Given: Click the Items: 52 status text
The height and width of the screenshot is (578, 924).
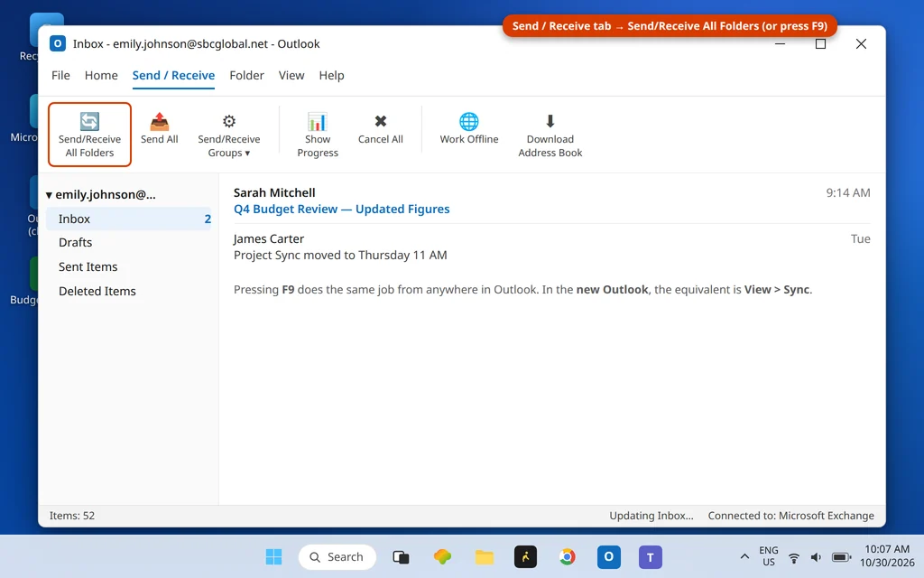Looking at the screenshot, I should [x=72, y=516].
